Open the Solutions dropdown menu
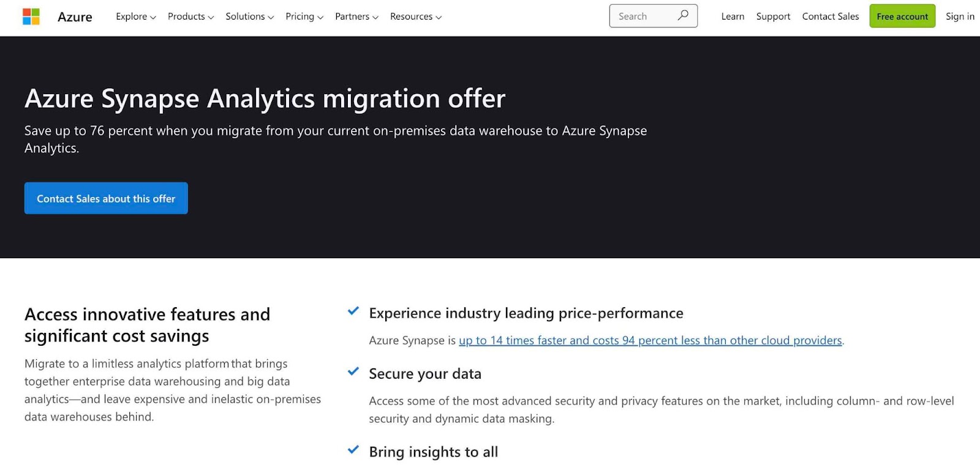This screenshot has height=473, width=980. pyautogui.click(x=249, y=17)
